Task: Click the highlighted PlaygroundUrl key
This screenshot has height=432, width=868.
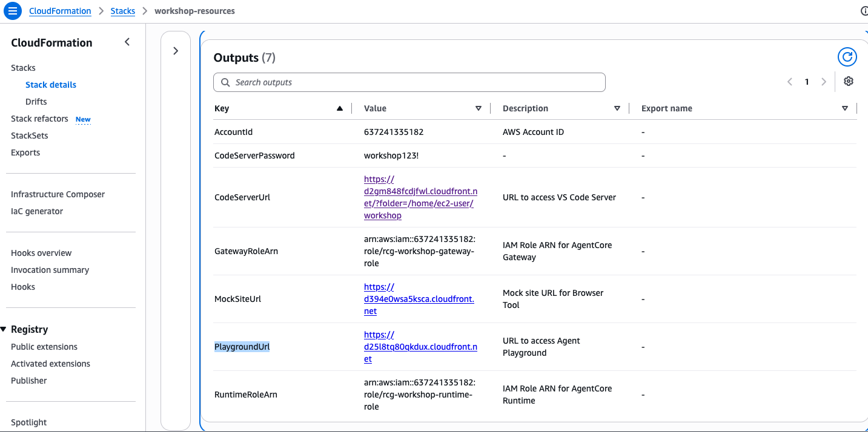Action: (242, 347)
